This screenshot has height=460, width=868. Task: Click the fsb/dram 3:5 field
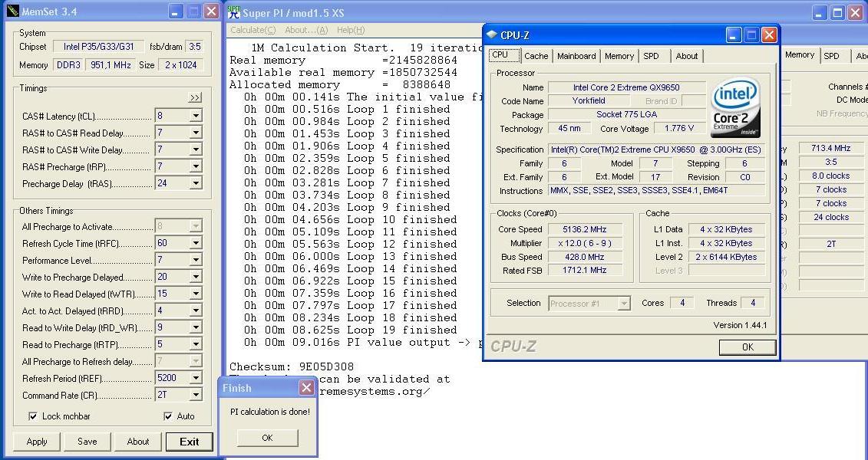click(194, 47)
